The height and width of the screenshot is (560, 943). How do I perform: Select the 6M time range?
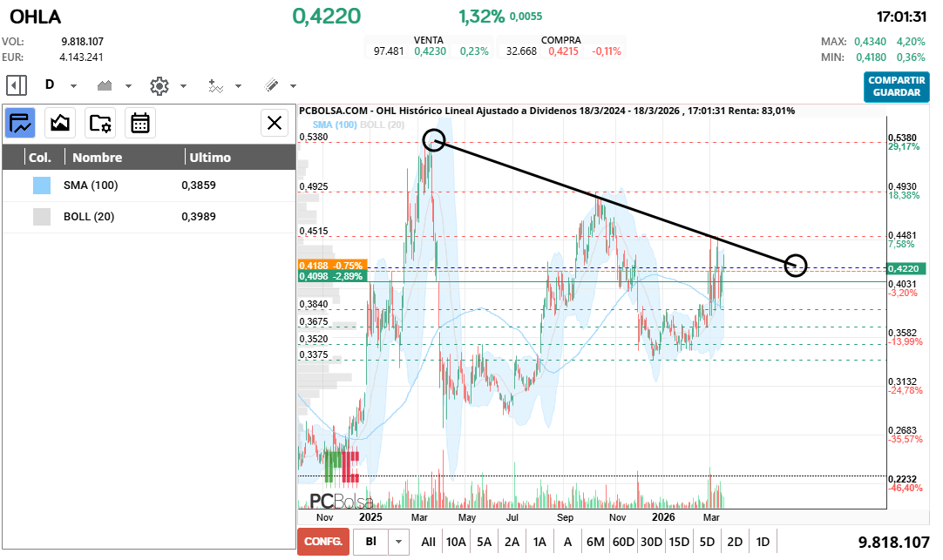click(595, 541)
